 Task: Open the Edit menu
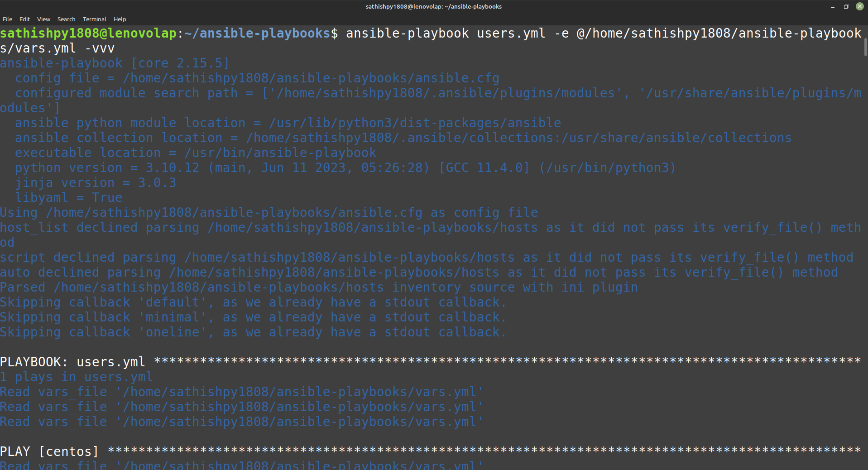[24, 19]
